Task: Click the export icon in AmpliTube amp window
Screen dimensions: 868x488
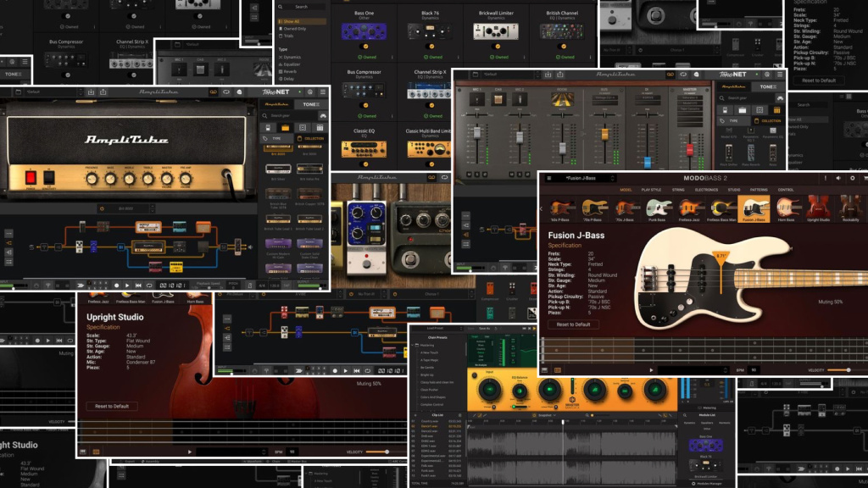Action: (x=103, y=91)
